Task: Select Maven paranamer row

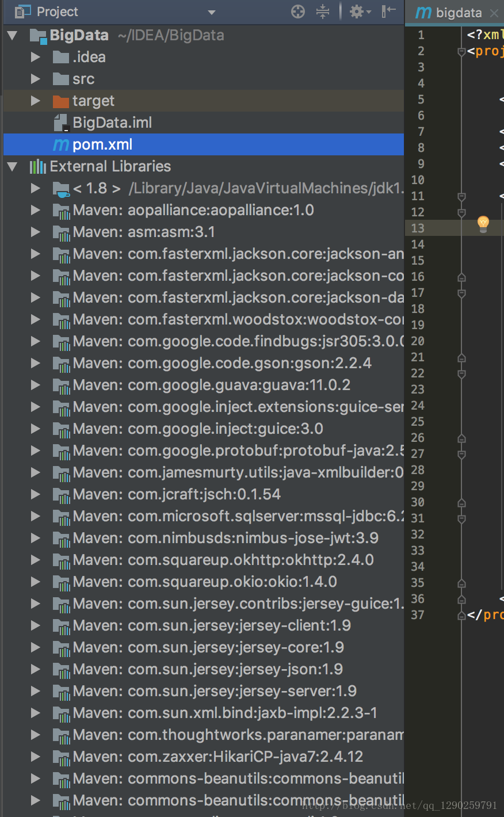Action: pyautogui.click(x=204, y=735)
